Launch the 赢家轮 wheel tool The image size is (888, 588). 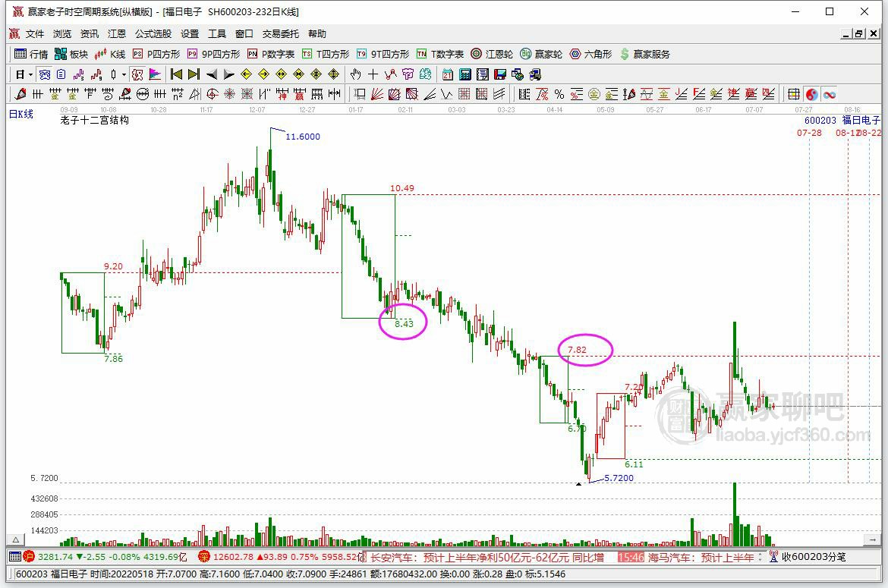(541, 54)
